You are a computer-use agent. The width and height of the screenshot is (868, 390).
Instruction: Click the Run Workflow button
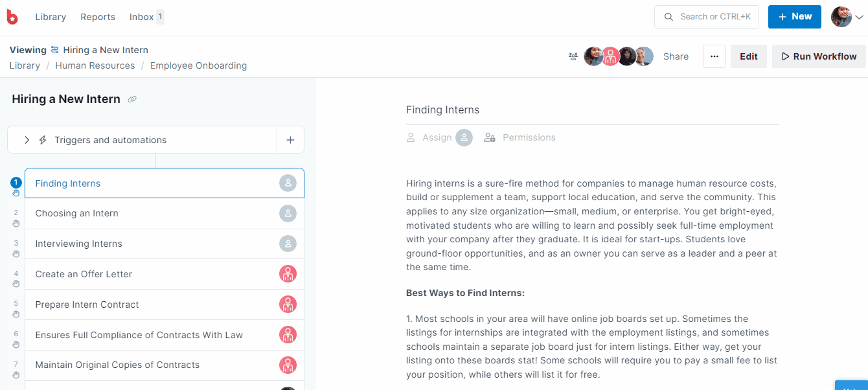[x=819, y=56]
